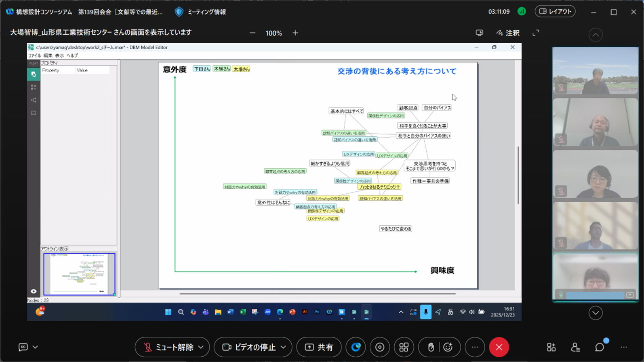Open the chat panel icon
Image resolution: width=644 pixels, height=362 pixels.
600,347
